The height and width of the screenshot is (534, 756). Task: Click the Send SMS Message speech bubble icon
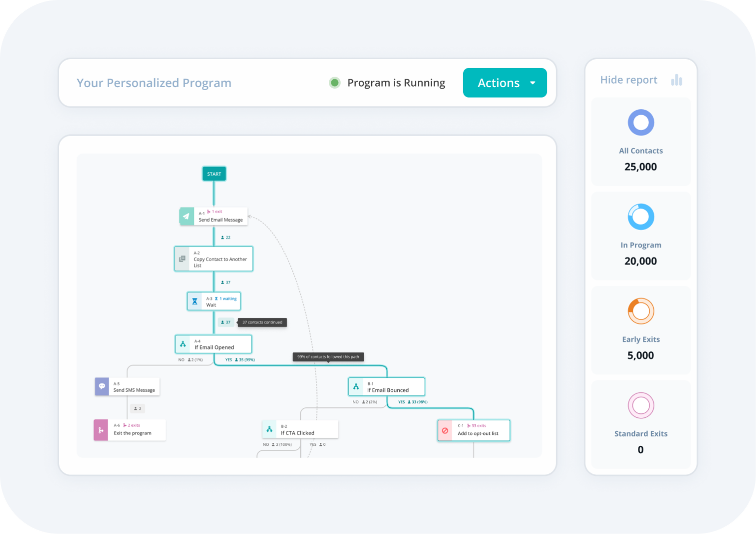(x=102, y=387)
